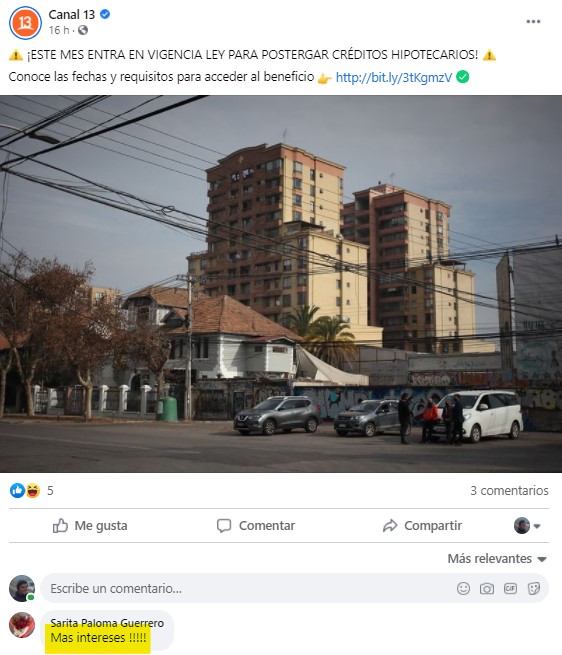View the 3 comentarios count
The height and width of the screenshot is (655, 562).
(509, 490)
